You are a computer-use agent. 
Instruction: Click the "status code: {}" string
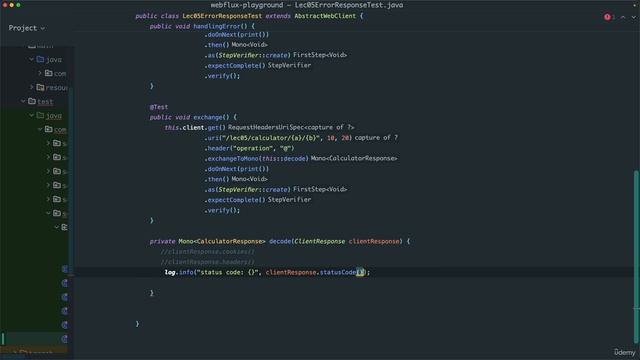coord(228,272)
